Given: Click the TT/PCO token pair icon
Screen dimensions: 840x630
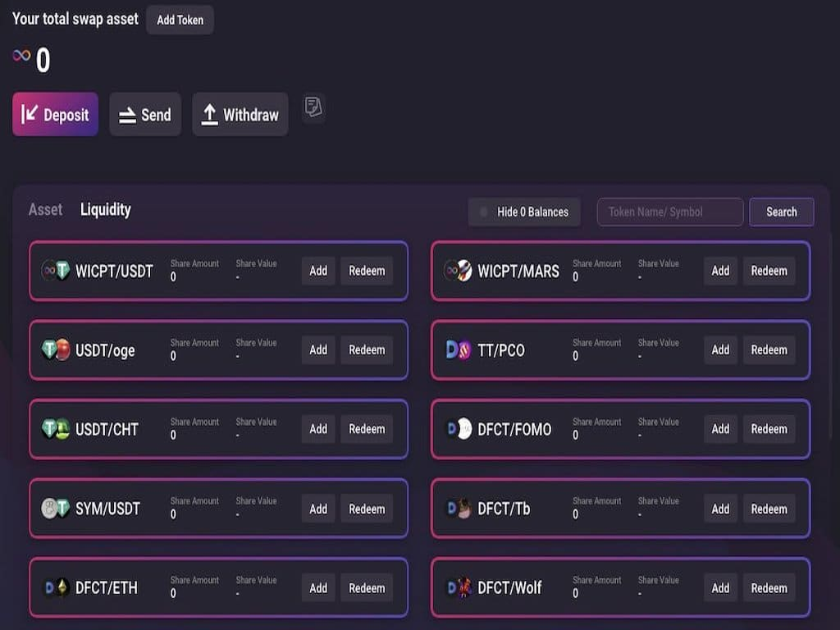Looking at the screenshot, I should click(458, 350).
